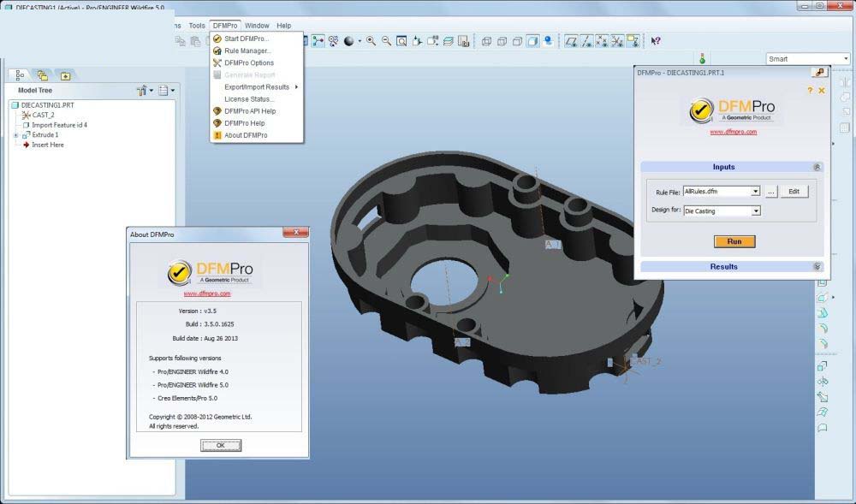Click the context help arrow icon in toolbar
Viewport: 856px width, 504px height.
click(x=656, y=40)
